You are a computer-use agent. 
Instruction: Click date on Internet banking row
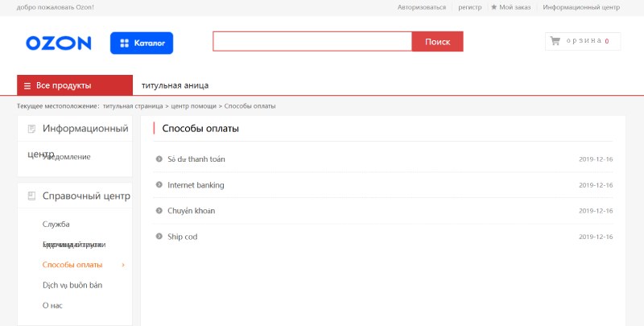pyautogui.click(x=596, y=185)
